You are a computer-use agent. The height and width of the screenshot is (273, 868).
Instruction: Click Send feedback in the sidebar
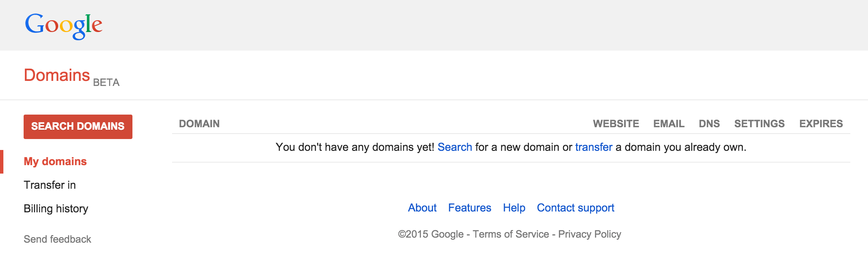(57, 239)
